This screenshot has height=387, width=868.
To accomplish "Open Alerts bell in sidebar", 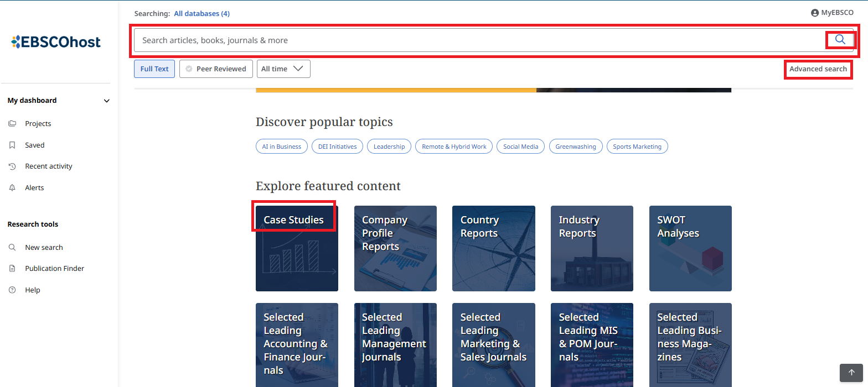I will click(x=34, y=188).
